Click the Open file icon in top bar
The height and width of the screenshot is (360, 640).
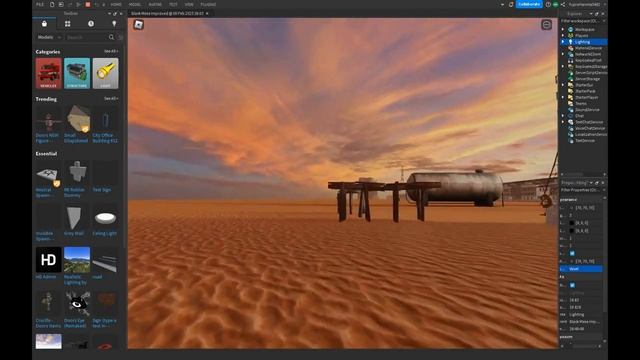(x=61, y=4)
